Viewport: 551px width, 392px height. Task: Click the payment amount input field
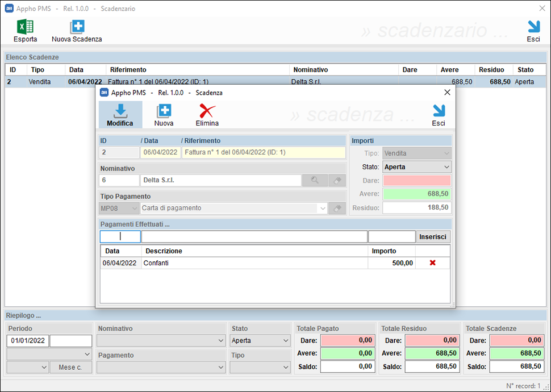click(x=392, y=236)
